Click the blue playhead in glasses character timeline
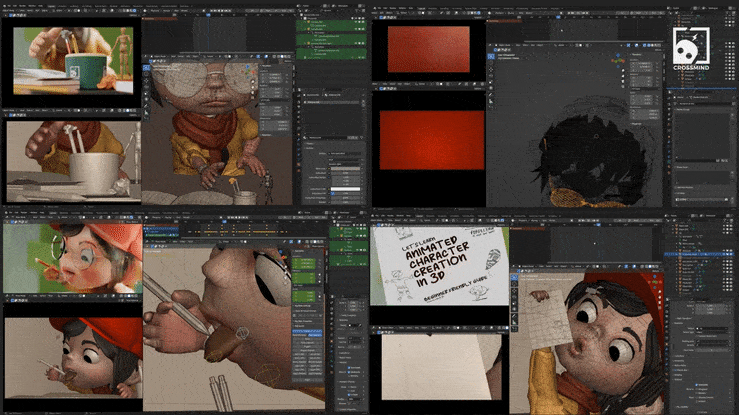Screen dimensions: 739x415 (208, 17)
